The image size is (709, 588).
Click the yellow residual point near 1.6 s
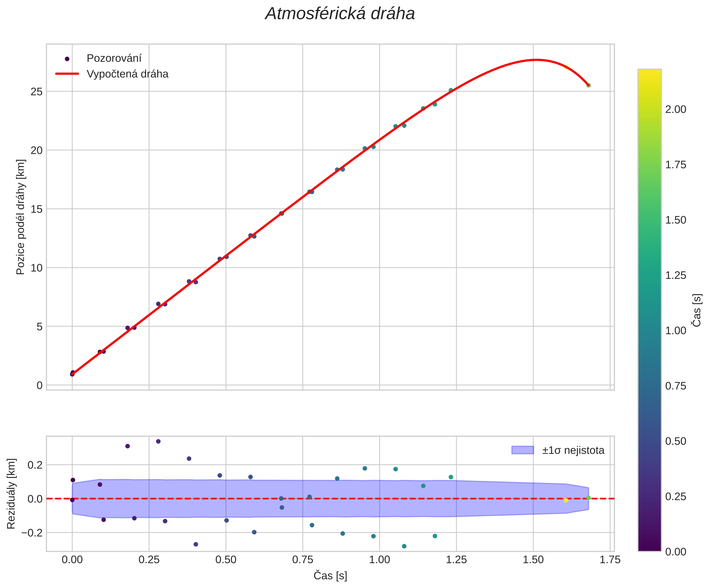566,500
